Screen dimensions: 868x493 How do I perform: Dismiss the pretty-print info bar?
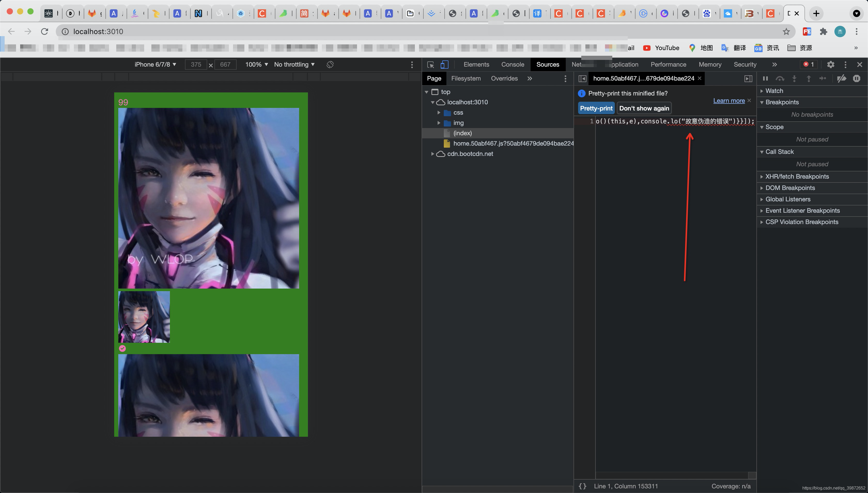tap(749, 101)
